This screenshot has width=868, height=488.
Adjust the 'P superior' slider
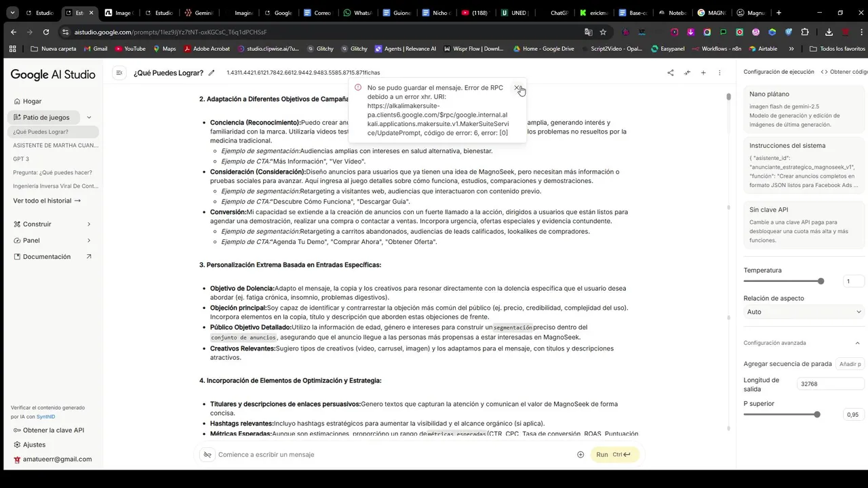tap(783, 415)
